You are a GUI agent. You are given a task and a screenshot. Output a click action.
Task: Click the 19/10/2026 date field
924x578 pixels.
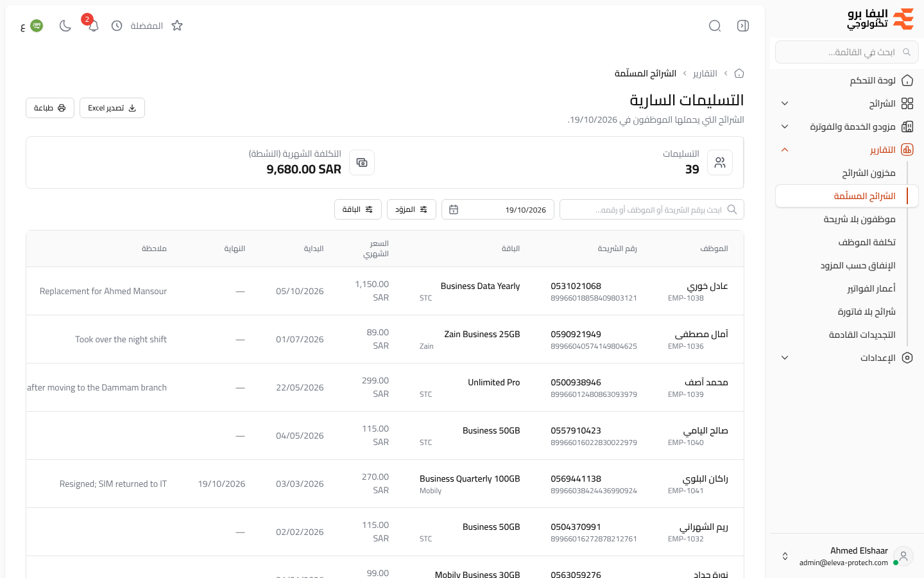pos(498,209)
